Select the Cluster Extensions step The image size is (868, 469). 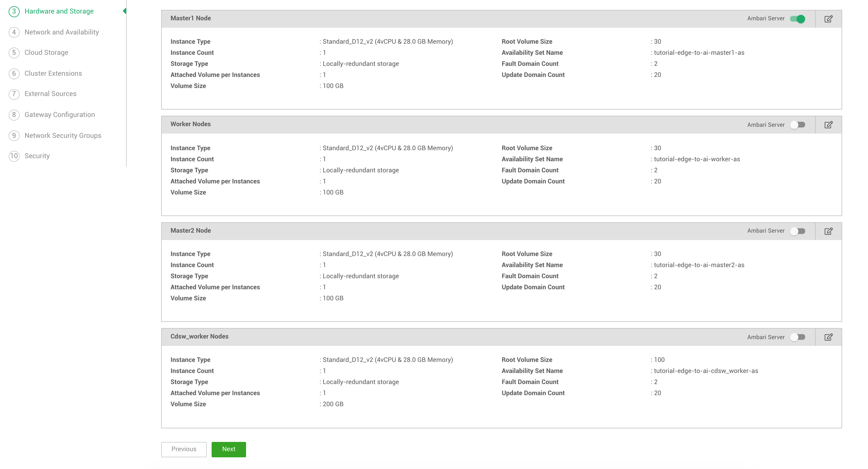(53, 73)
